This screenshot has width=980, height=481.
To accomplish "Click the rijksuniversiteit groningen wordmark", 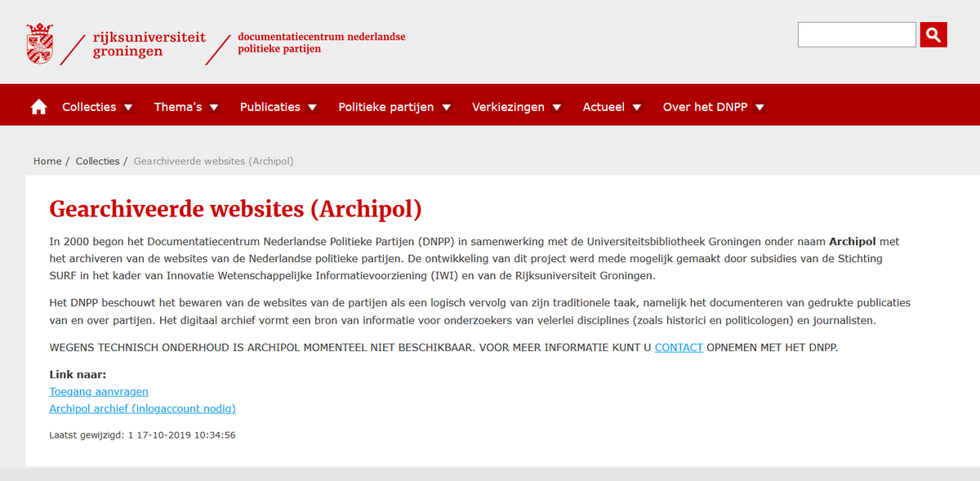I will (x=149, y=44).
